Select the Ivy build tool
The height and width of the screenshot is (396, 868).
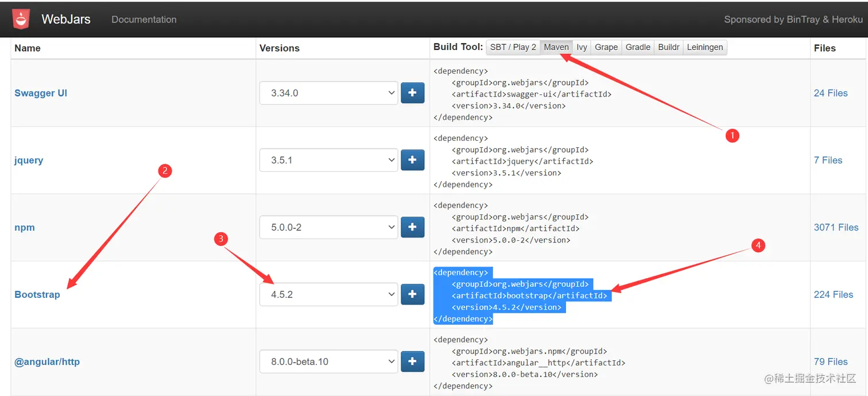(x=582, y=47)
